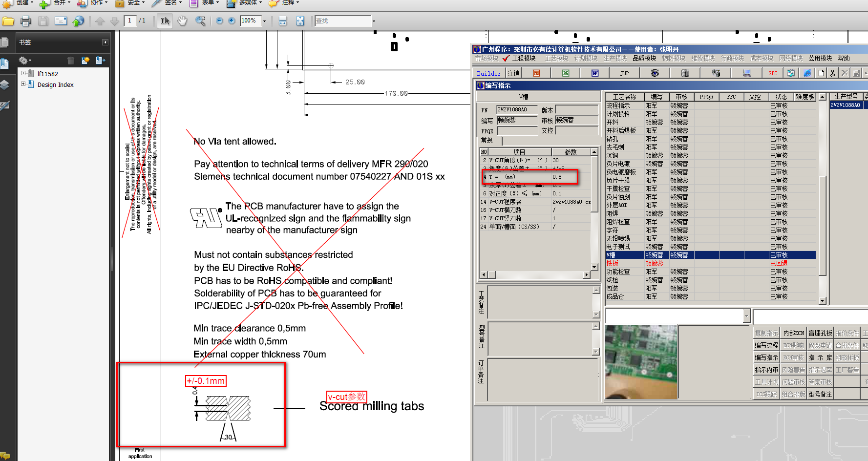Click the email envelope icon
Image resolution: width=868 pixels, height=461 pixels.
click(x=61, y=21)
